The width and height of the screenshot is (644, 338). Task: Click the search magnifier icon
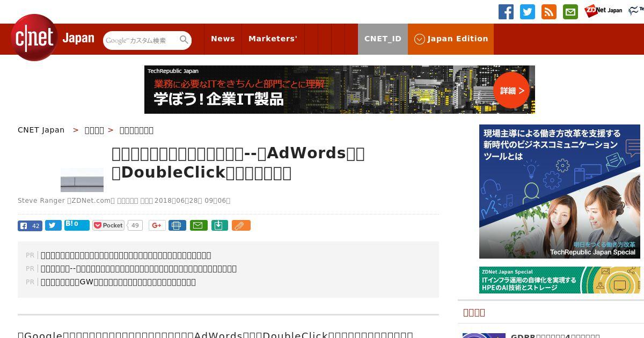coord(184,40)
